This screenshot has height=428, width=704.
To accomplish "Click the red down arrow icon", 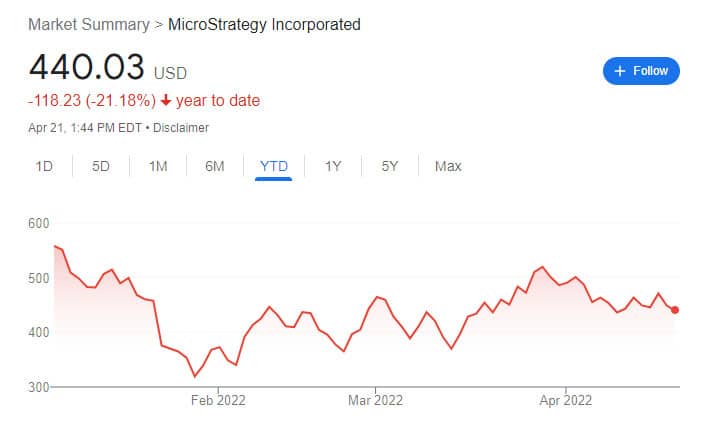I will pyautogui.click(x=166, y=101).
